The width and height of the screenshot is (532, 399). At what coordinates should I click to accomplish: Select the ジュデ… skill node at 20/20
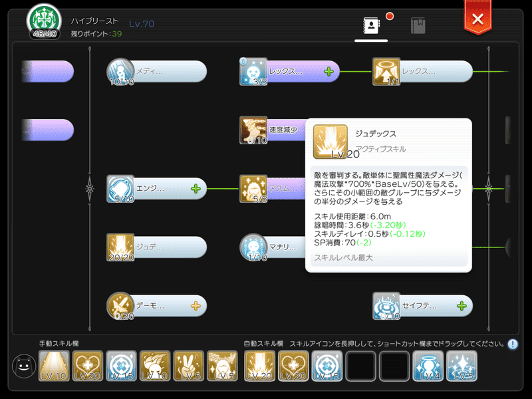tap(157, 247)
